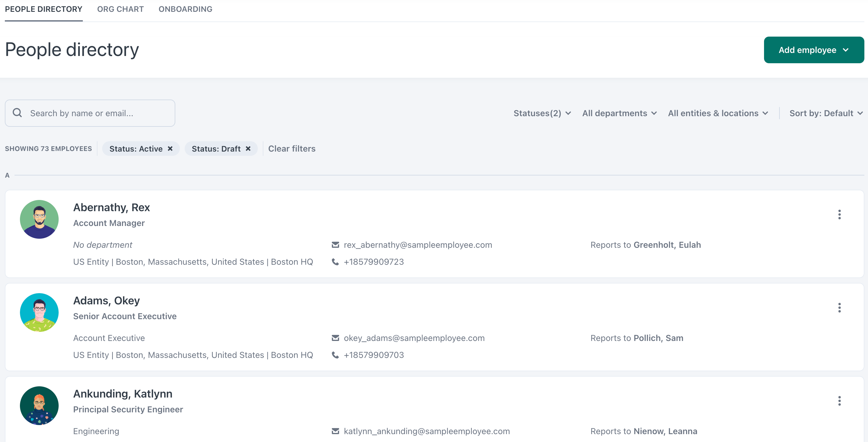
Task: Click the No department label
Action: [102, 245]
